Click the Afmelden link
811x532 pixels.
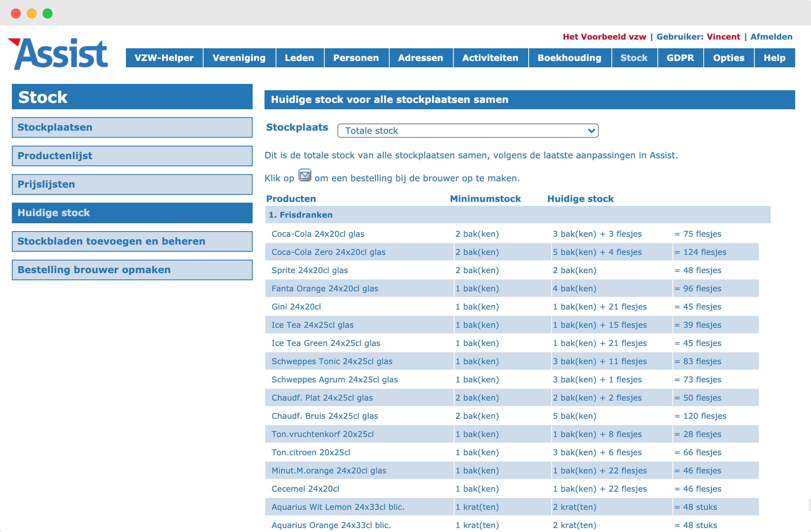pyautogui.click(x=771, y=37)
